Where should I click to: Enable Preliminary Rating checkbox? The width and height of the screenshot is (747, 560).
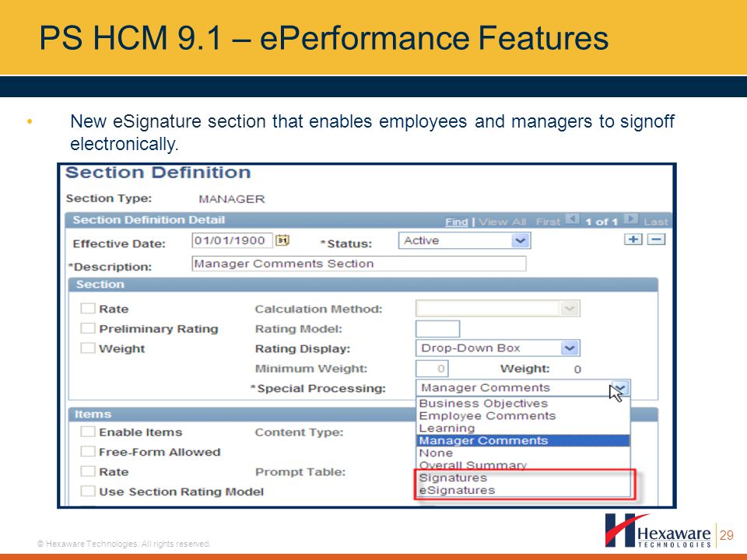coord(88,328)
